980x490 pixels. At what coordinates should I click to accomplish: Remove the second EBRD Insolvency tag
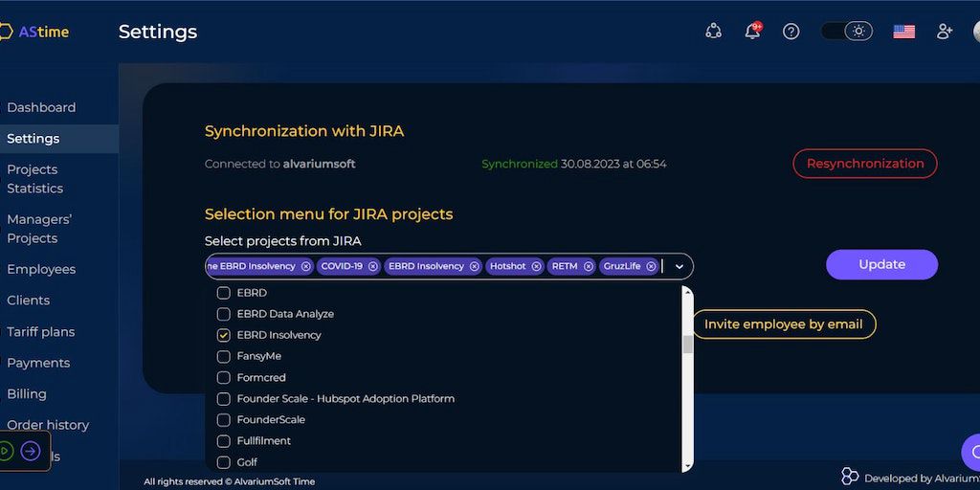(475, 266)
